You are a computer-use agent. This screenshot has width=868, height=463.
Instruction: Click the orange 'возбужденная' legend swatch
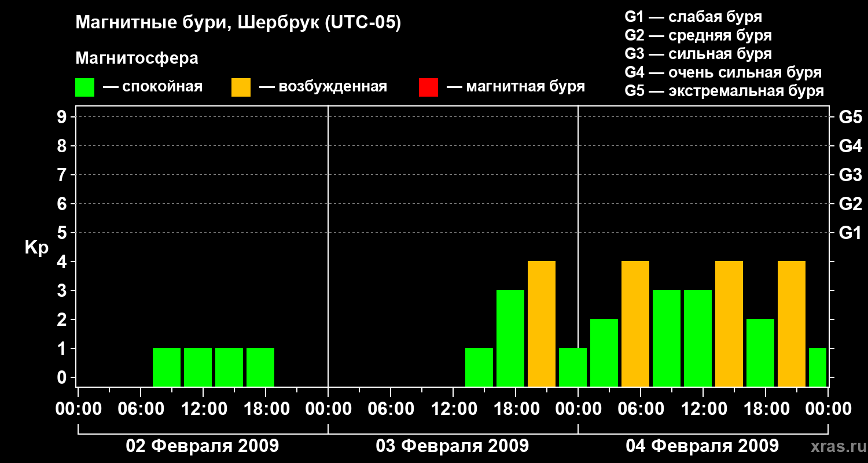pyautogui.click(x=241, y=87)
